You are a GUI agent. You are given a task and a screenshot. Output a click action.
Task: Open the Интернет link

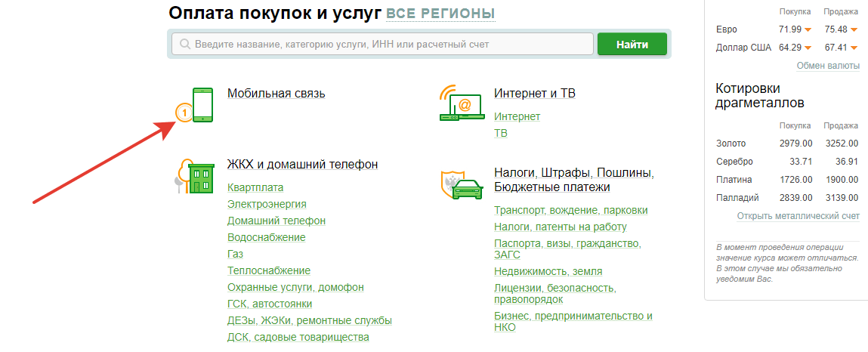517,116
